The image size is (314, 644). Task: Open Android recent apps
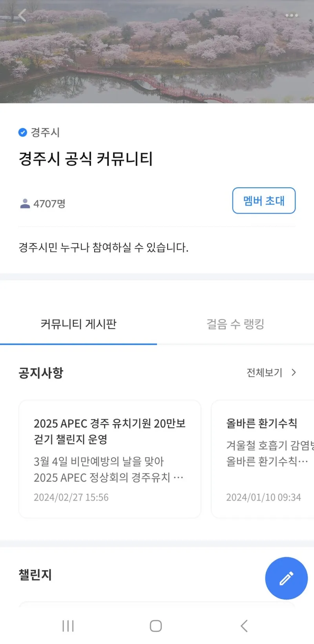[x=68, y=626]
